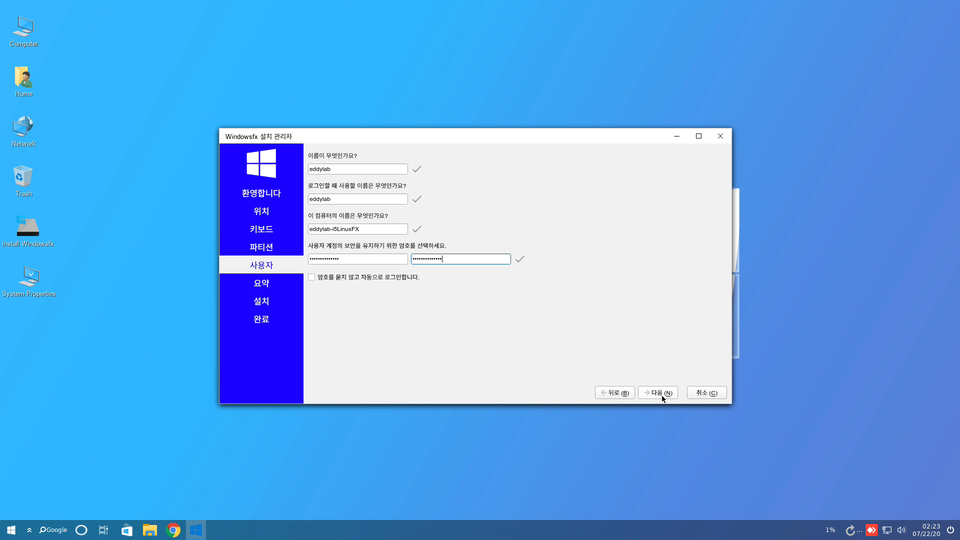Select the 완료 step in sidebar
The width and height of the screenshot is (960, 540).
point(261,319)
